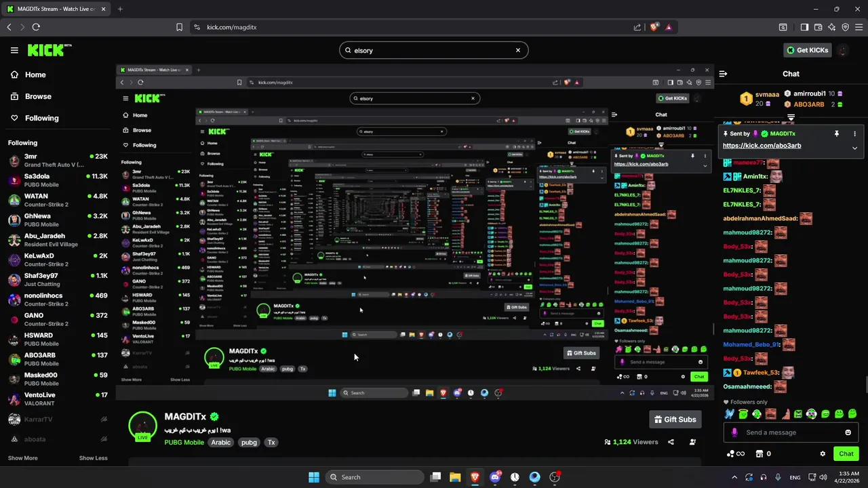
Task: Click the Send a message field
Action: pos(790,432)
